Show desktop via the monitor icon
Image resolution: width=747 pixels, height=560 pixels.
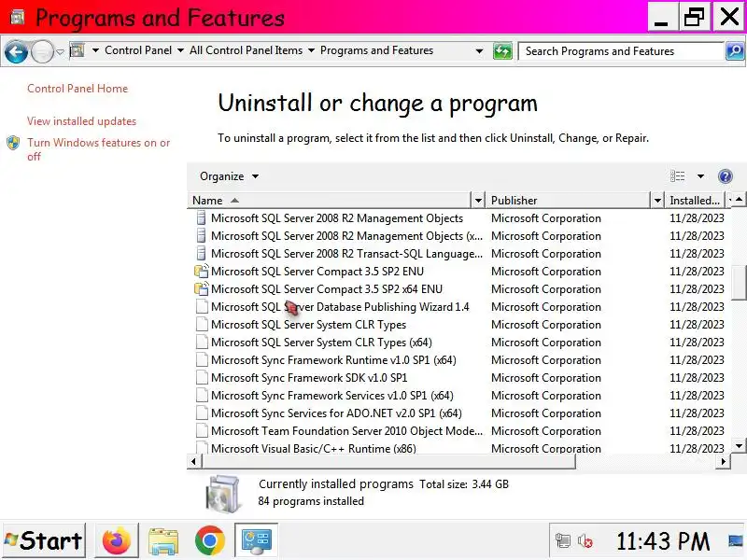[737, 541]
